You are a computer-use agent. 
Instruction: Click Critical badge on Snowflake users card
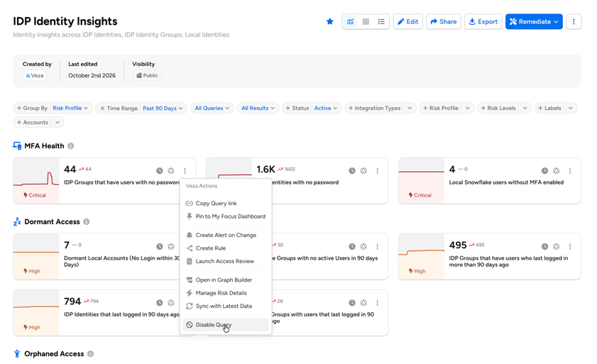pos(420,195)
